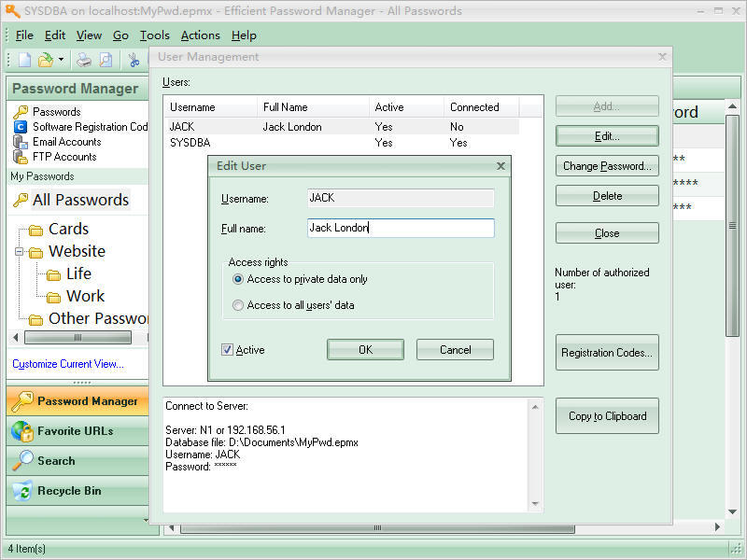
Task: Select the Passwords key icon in sidebar
Action: click(21, 112)
